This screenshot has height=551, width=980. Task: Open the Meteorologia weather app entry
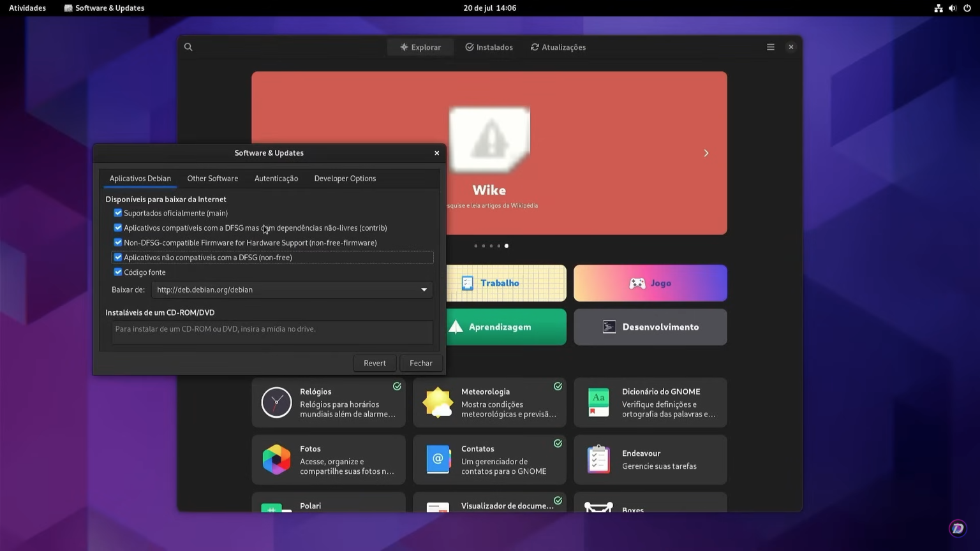click(489, 402)
